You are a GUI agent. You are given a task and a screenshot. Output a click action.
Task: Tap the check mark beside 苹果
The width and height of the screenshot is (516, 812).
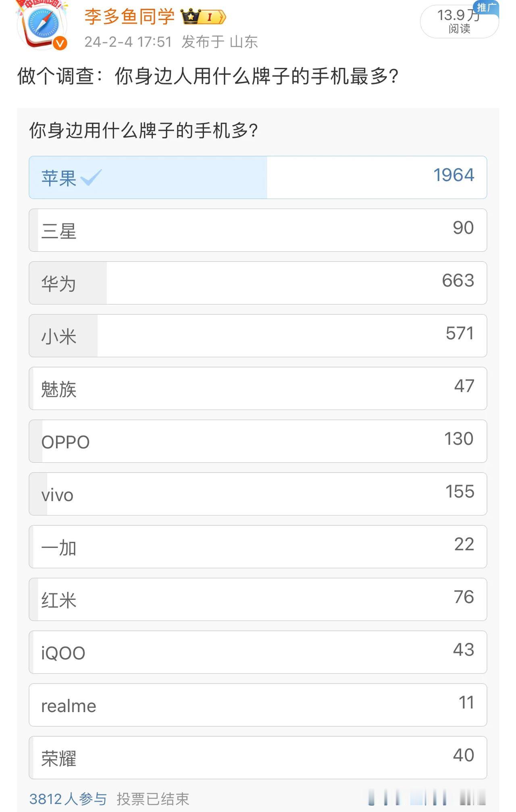[91, 177]
